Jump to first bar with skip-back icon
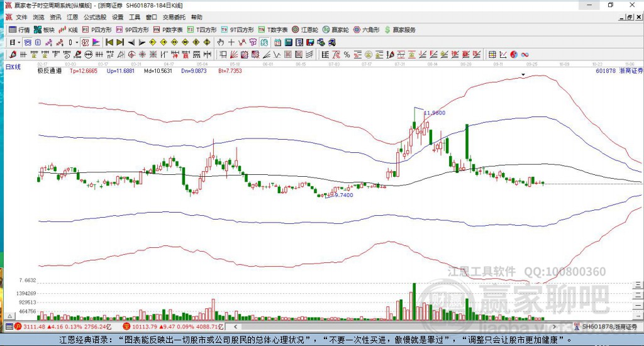Viewport: 644px width, 346px height. click(x=109, y=42)
